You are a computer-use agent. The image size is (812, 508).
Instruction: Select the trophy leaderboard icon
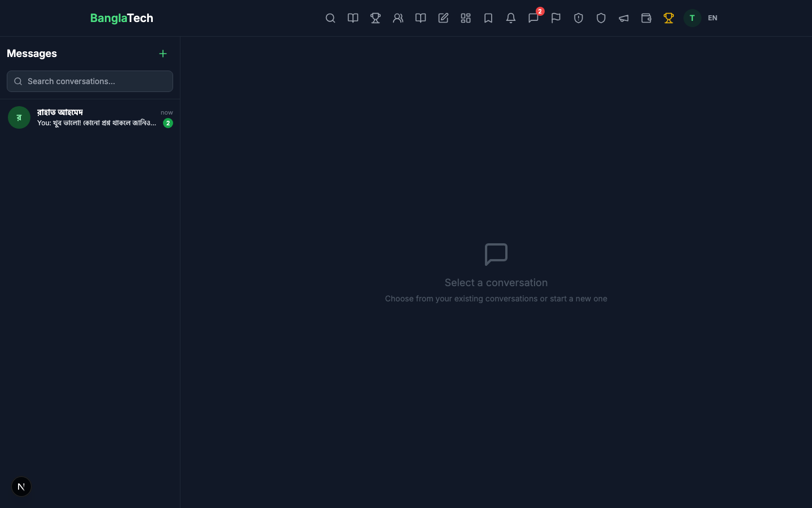[376, 18]
